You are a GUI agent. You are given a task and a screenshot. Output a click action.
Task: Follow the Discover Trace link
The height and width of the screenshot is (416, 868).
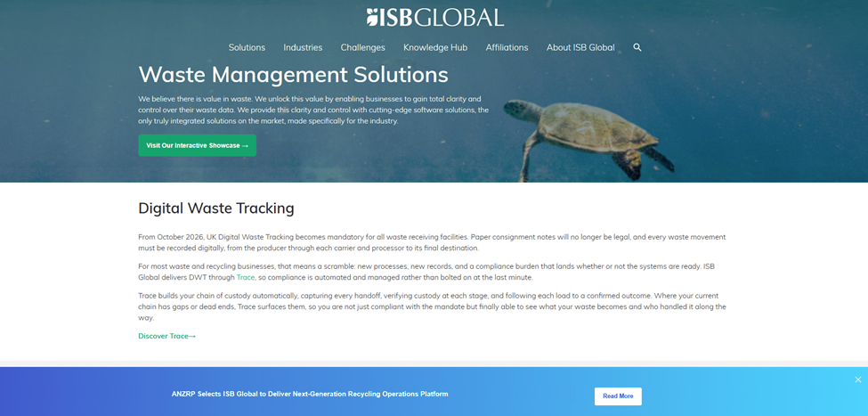point(167,336)
